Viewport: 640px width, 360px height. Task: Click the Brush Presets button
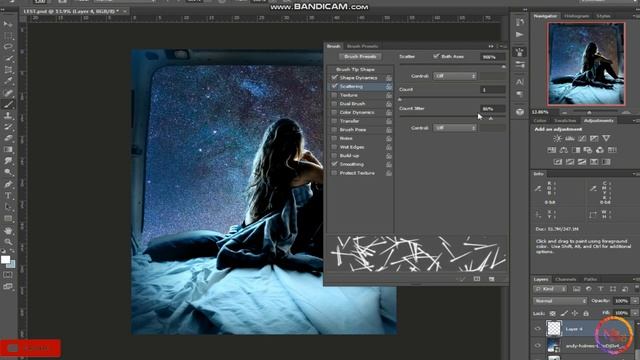pos(360,56)
